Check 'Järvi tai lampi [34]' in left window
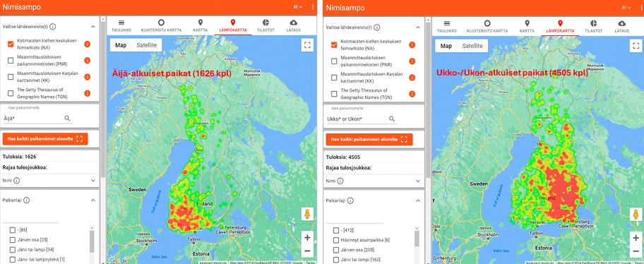The image size is (644, 264). (x=13, y=250)
